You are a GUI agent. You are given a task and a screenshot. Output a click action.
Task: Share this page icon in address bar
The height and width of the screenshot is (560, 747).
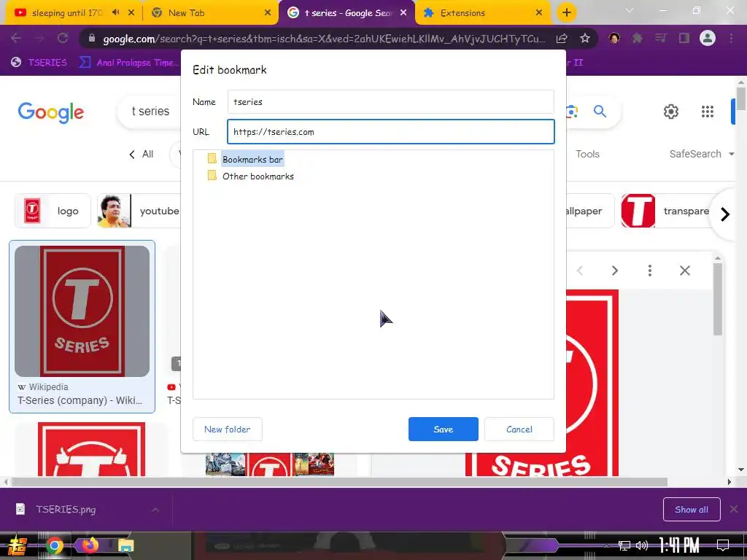(562, 39)
